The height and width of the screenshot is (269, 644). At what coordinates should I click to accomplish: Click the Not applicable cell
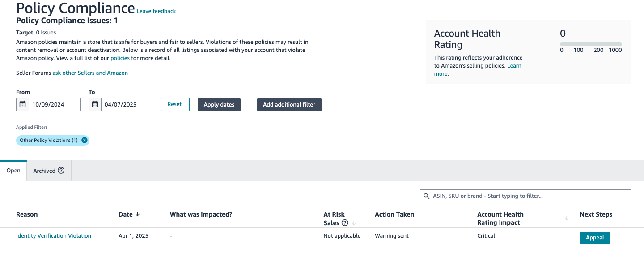coord(342,236)
